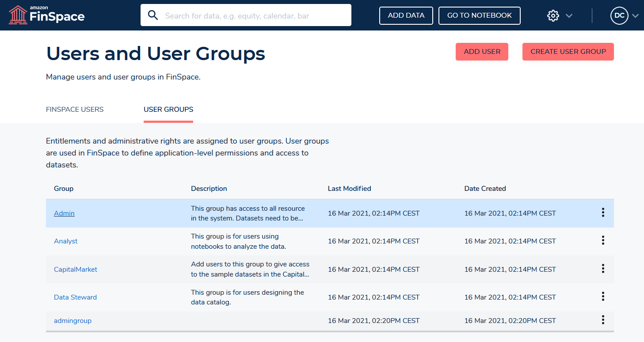644x342 pixels.
Task: Click the admingroup Last Modified date
Action: [x=374, y=321]
